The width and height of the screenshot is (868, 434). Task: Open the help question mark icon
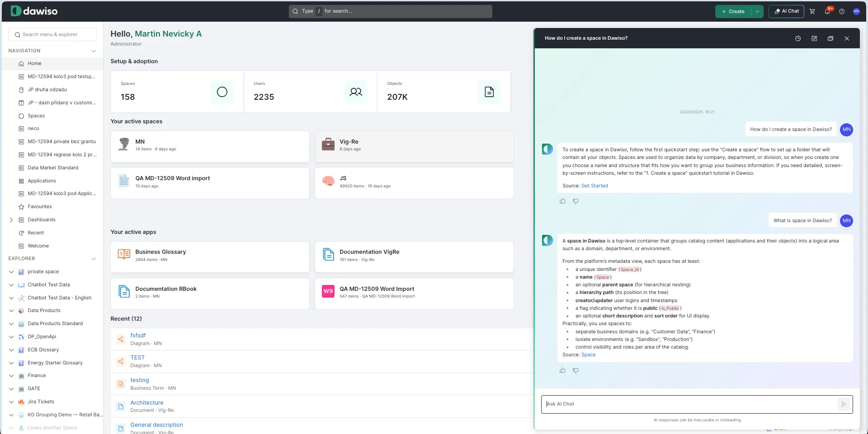pyautogui.click(x=842, y=11)
